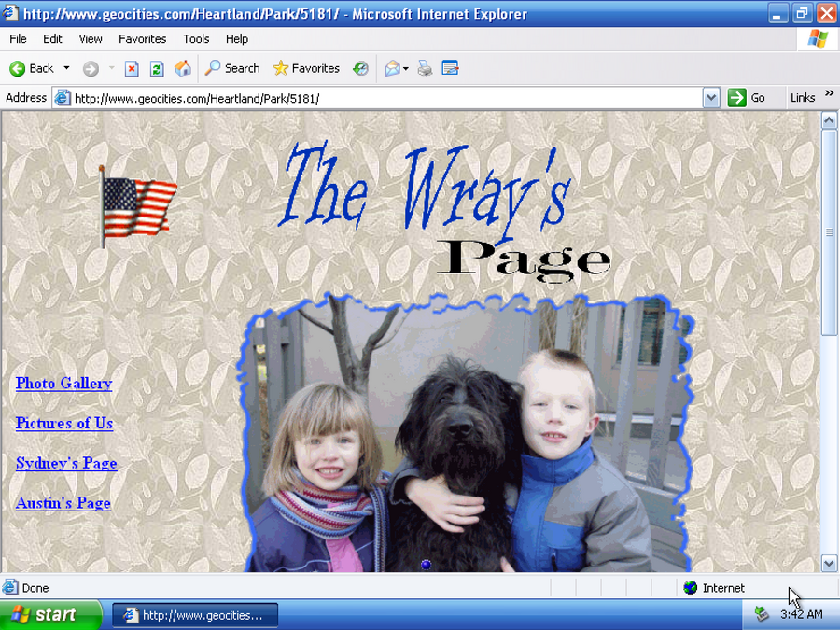840x630 pixels.
Task: Stop loading with the red X icon
Action: click(132, 68)
